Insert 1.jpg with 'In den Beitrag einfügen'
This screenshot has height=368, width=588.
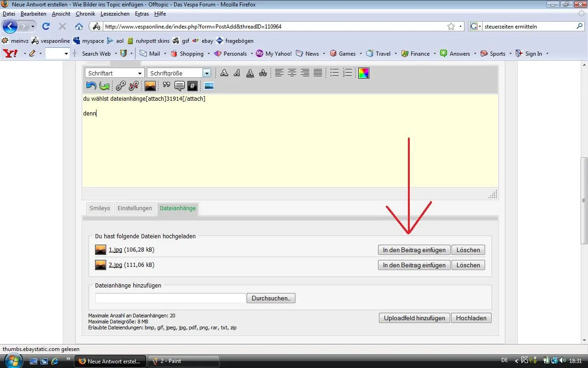pyautogui.click(x=414, y=250)
